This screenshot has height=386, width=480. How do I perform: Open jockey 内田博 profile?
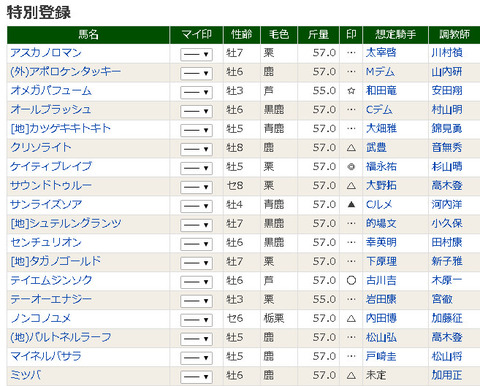point(381,319)
